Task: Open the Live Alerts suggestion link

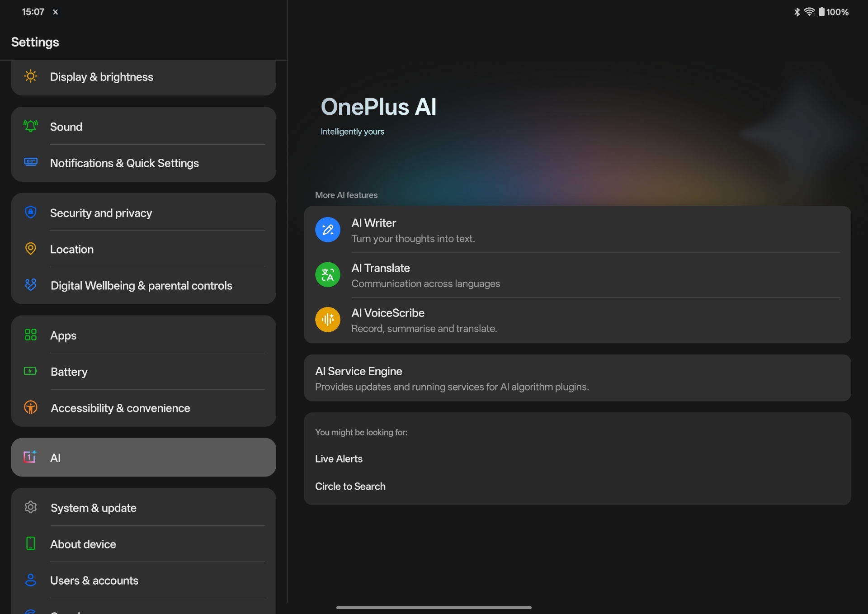Action: tap(339, 459)
